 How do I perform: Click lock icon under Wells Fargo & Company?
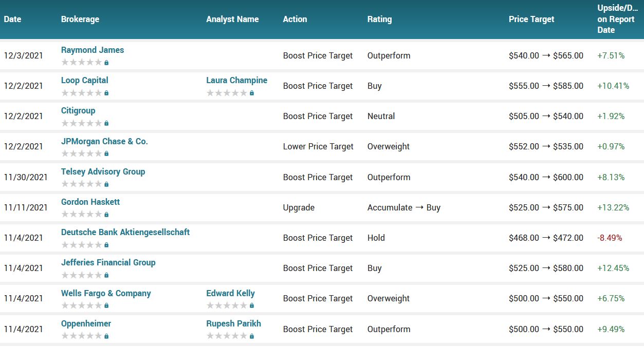[x=106, y=305]
